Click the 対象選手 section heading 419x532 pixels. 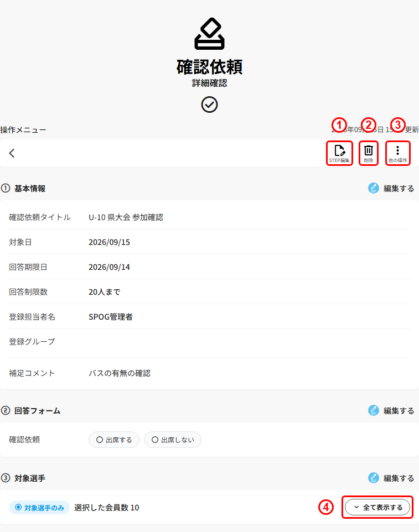(30, 478)
